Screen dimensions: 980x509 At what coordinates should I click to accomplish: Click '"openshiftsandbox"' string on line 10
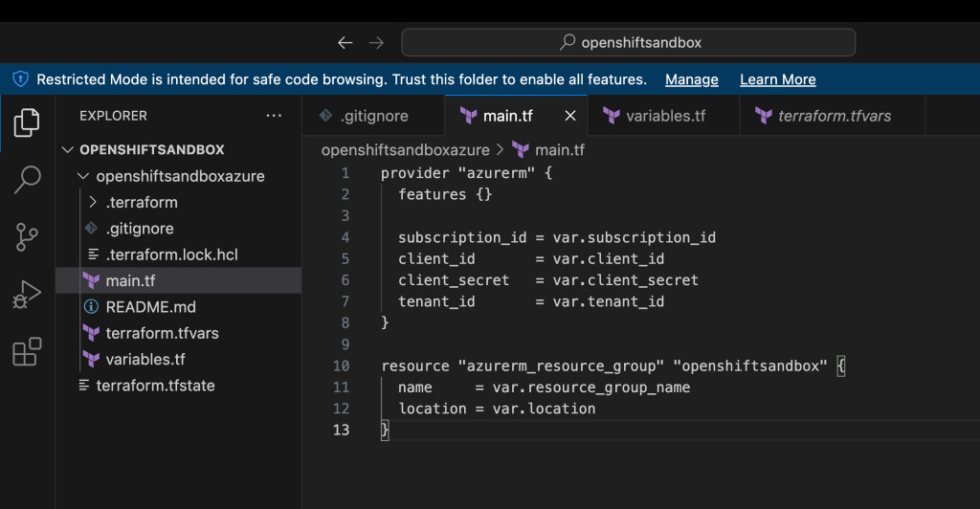[x=750, y=366]
